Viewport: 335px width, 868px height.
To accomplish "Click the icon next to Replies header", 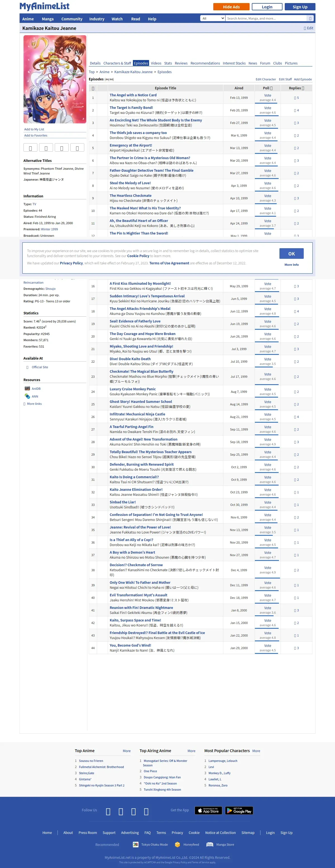I will [x=303, y=88].
